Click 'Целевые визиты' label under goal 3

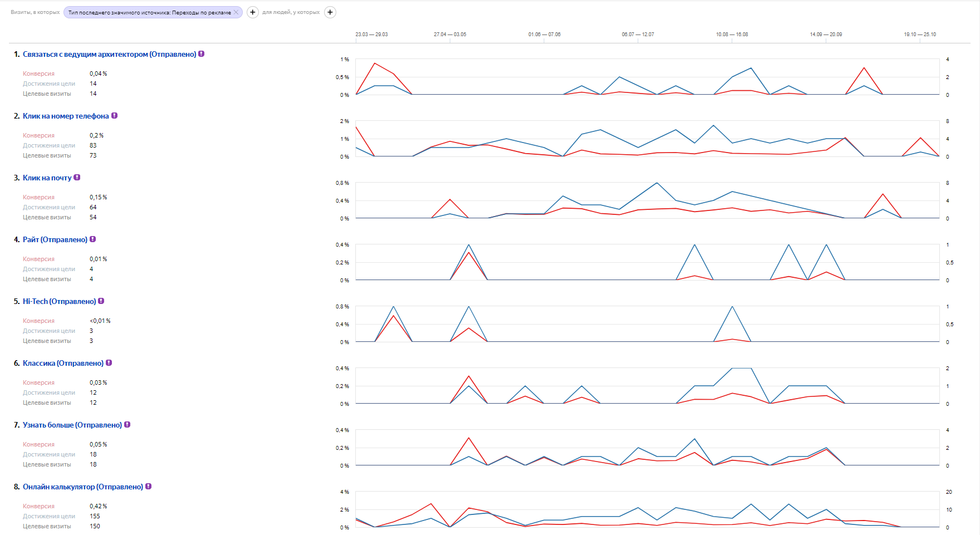47,217
